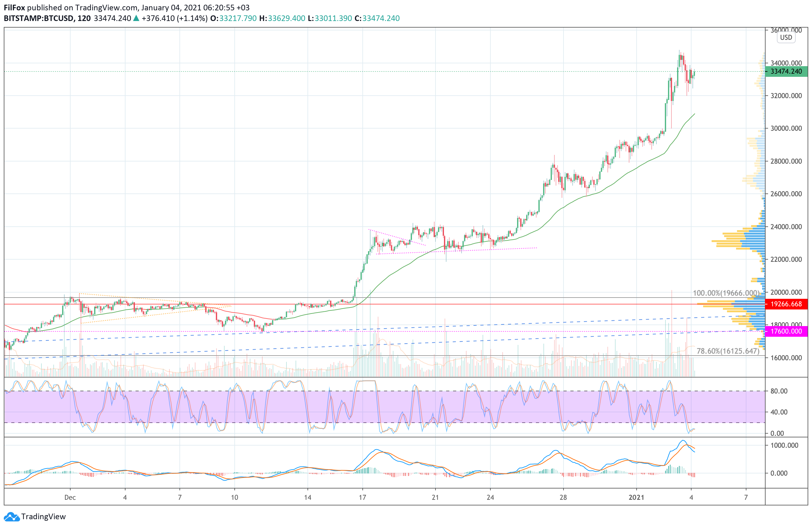This screenshot has height=528, width=812.
Task: Click the TradingView cloud logo icon
Action: [x=12, y=517]
